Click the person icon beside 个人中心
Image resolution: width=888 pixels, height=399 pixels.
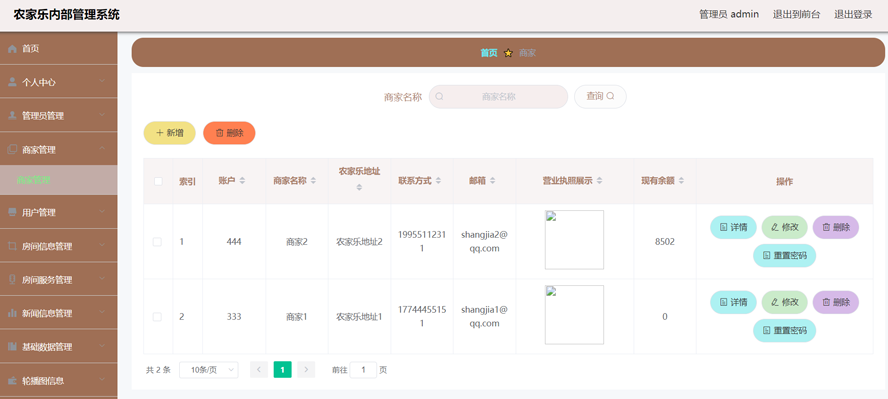click(x=12, y=82)
